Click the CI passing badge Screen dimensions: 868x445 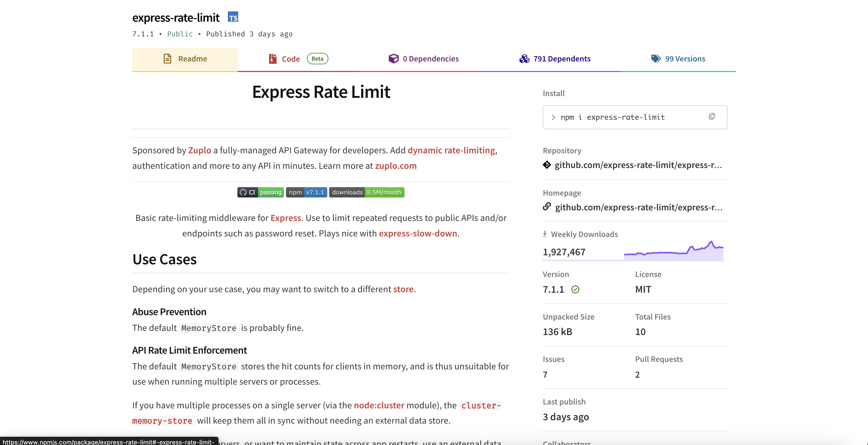260,192
